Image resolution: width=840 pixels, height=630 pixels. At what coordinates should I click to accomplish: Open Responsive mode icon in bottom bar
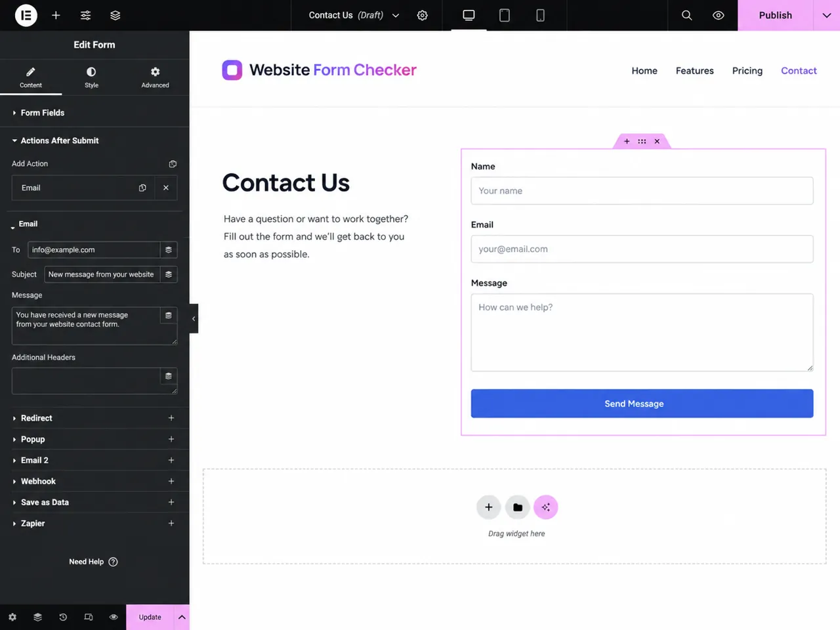89,617
